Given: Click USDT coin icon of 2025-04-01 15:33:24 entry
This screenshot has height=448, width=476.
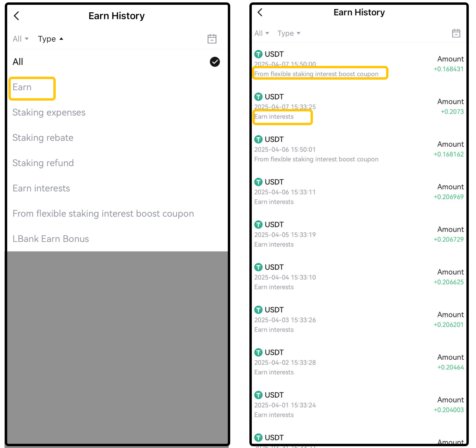Looking at the screenshot, I should pyautogui.click(x=258, y=395).
